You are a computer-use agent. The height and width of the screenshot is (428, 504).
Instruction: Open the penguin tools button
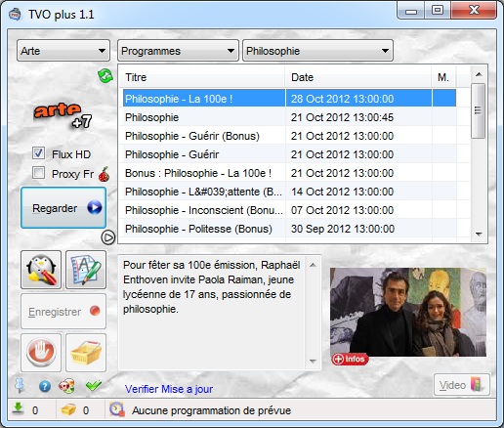(41, 270)
